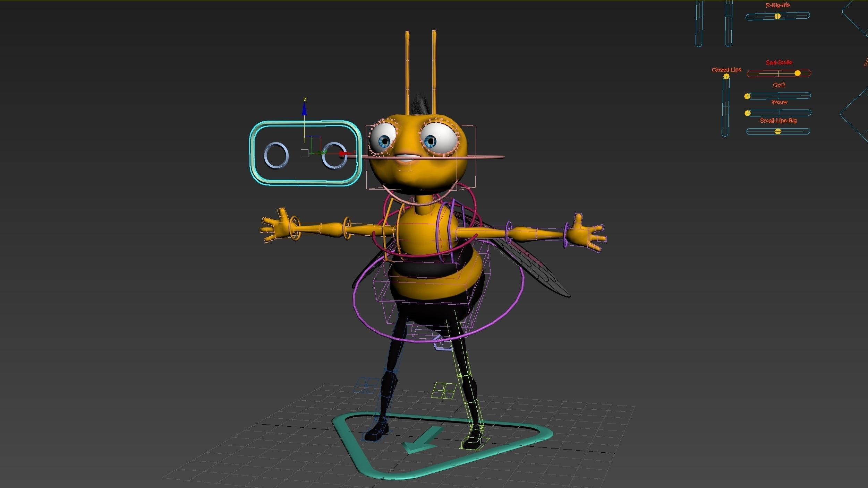Grab the Sad-Smile slider handle
The image size is (868, 488).
(x=798, y=73)
